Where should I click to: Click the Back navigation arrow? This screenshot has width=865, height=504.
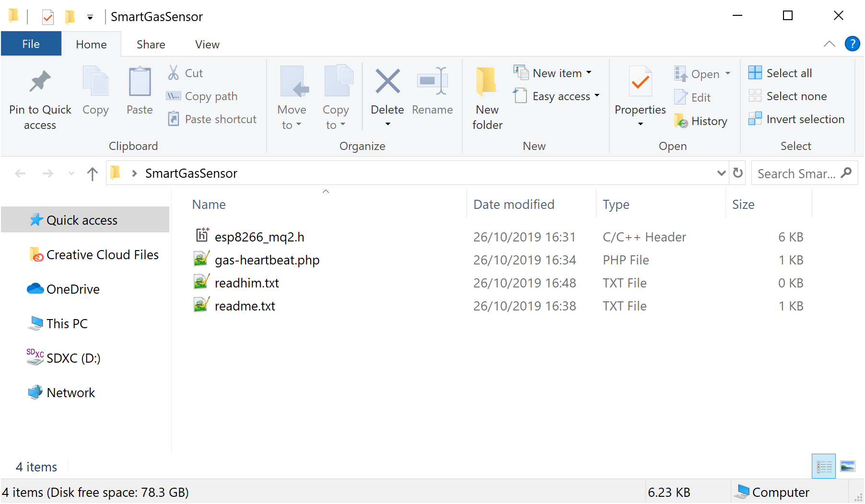click(x=20, y=173)
